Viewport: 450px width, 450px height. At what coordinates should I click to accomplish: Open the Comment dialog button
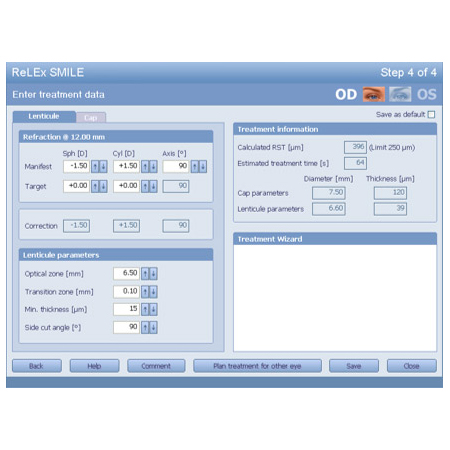(156, 366)
